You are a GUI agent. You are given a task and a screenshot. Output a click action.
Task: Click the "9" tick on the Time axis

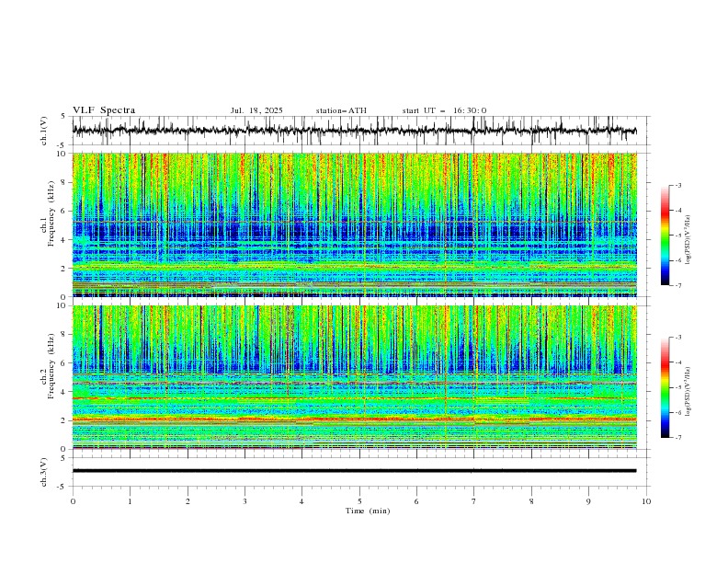click(588, 501)
